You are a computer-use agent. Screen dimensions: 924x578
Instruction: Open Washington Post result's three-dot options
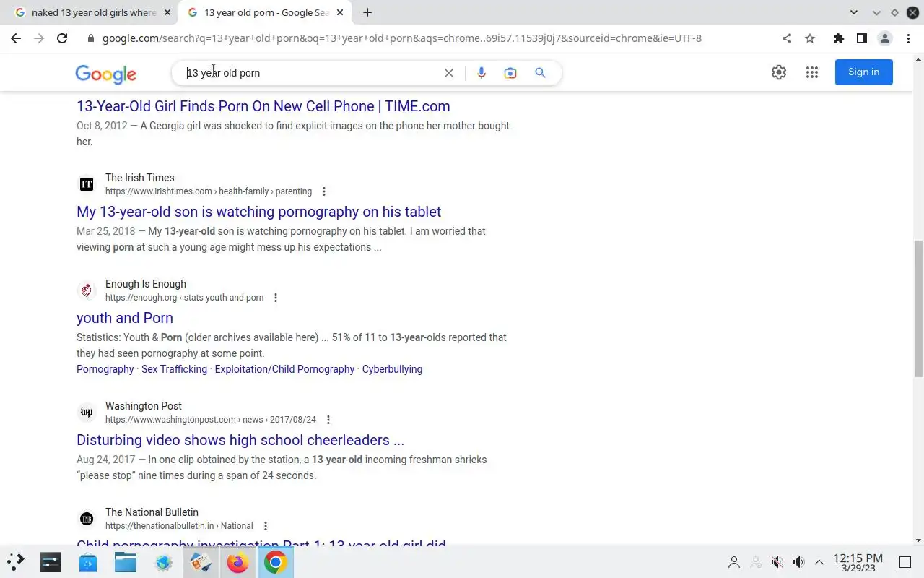(328, 420)
